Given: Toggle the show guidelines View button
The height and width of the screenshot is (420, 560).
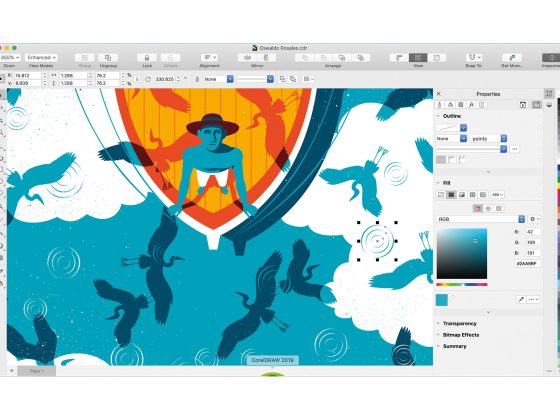Looking at the screenshot, I should (x=436, y=58).
